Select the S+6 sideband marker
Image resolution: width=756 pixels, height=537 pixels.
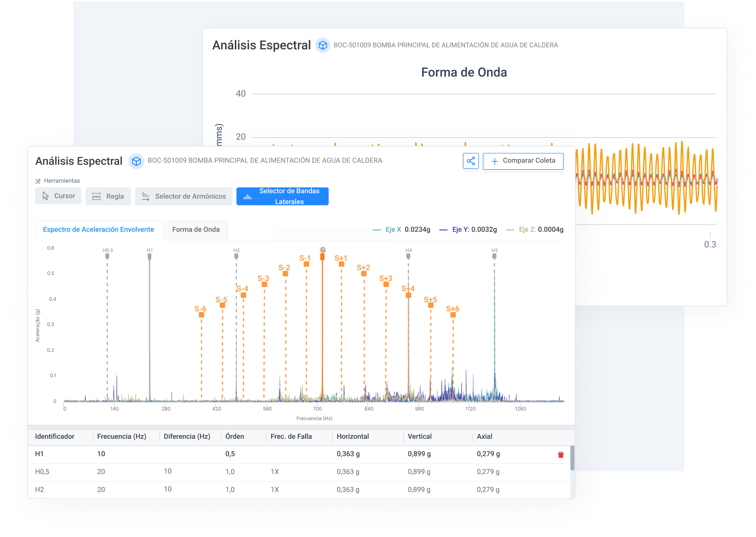453,315
